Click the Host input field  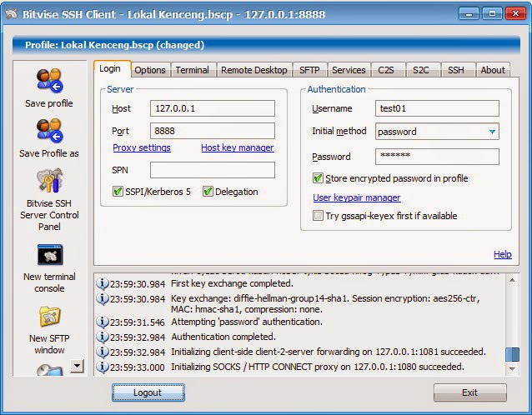pos(213,108)
